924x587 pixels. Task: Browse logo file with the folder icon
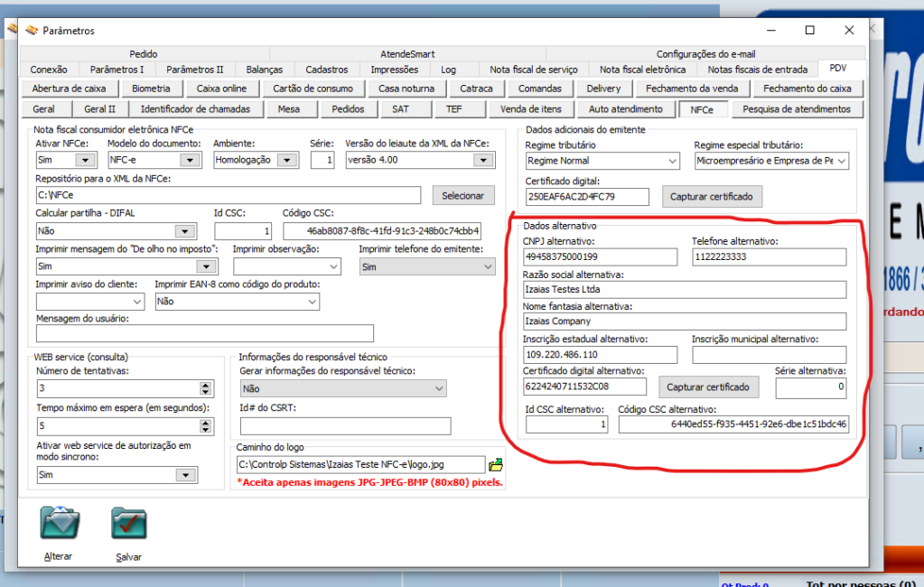(496, 465)
